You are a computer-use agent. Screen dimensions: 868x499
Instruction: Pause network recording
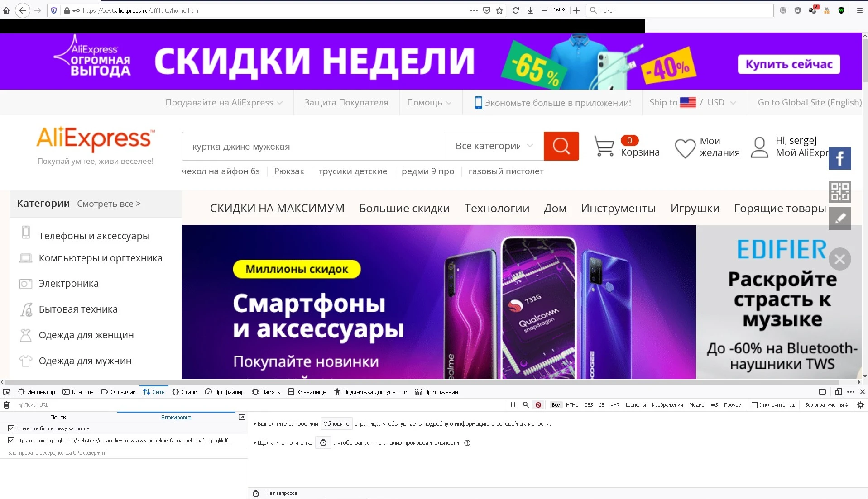[513, 405]
